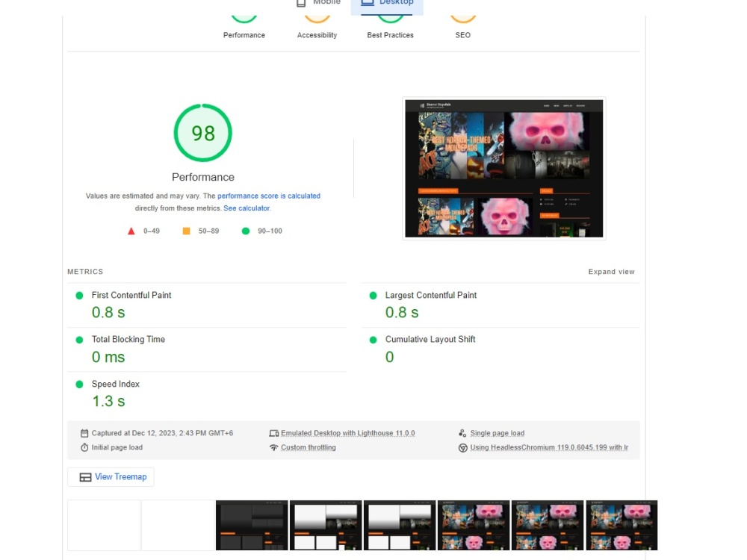The width and height of the screenshot is (747, 560).
Task: Click the green dot beside Largest Contentful Paint
Action: point(373,296)
